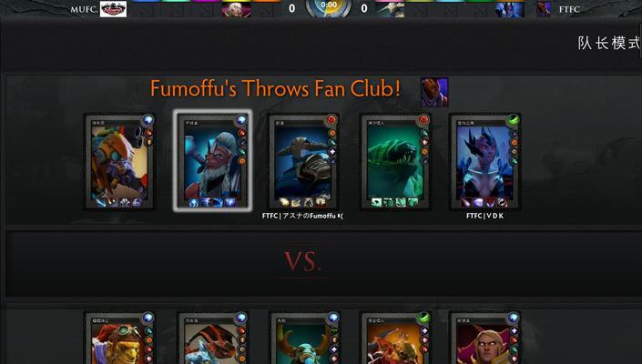
Task: Click the agility attribute orb on the Vengeful Spirit card
Action: click(512, 120)
